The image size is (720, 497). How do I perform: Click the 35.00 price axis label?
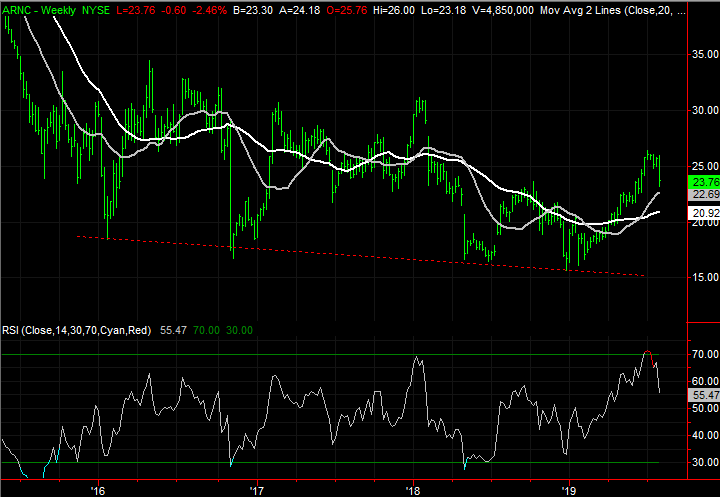[705, 54]
